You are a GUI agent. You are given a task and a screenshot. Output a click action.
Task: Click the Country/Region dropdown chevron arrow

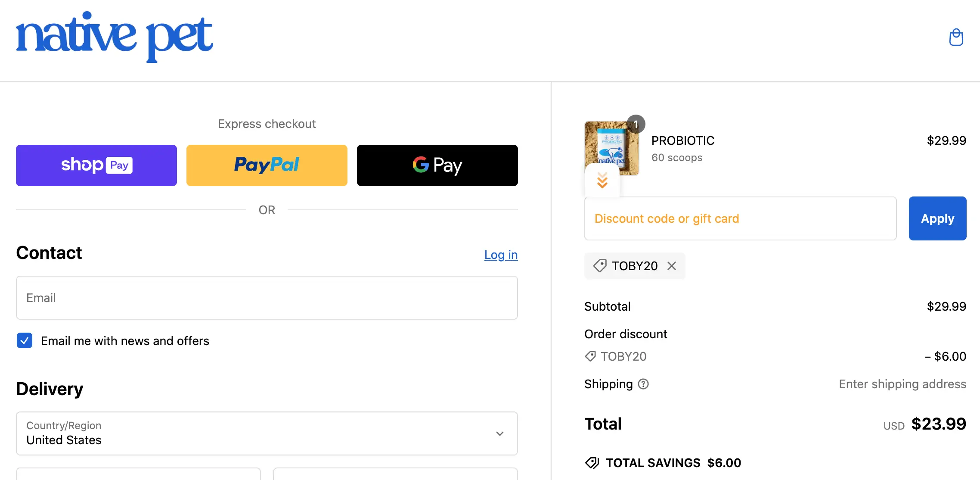(499, 433)
